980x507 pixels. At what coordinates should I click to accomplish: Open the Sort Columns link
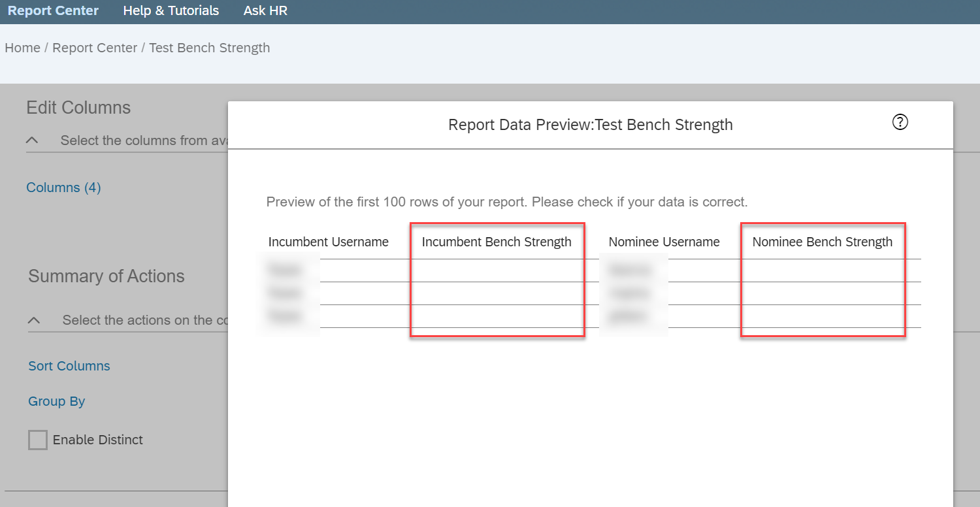pyautogui.click(x=69, y=366)
